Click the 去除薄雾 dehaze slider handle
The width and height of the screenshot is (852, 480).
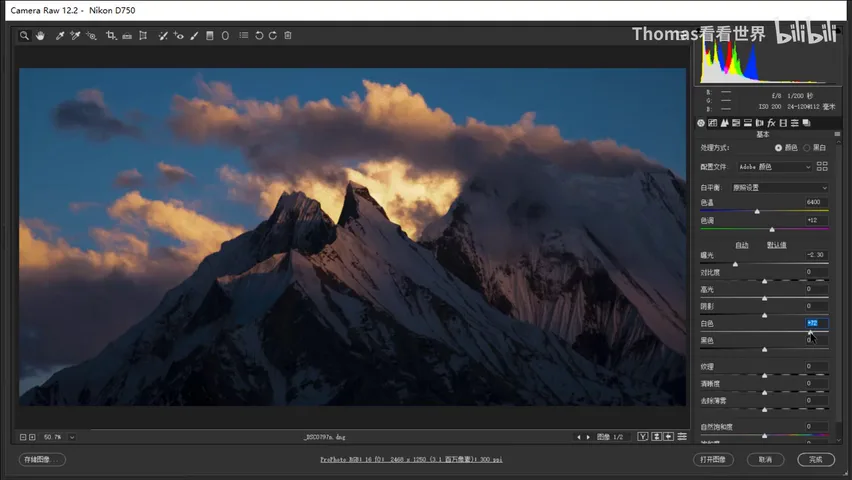point(765,409)
